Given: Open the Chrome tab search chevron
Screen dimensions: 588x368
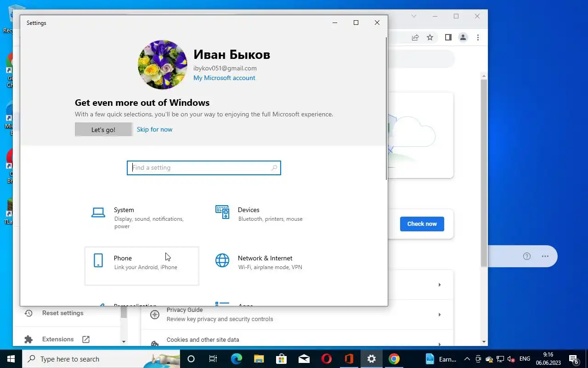Looking at the screenshot, I should [x=414, y=16].
